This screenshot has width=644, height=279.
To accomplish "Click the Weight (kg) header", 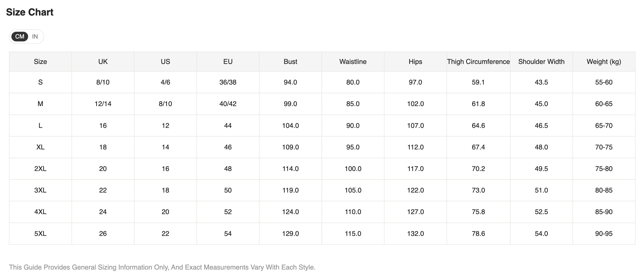I will click(604, 62).
